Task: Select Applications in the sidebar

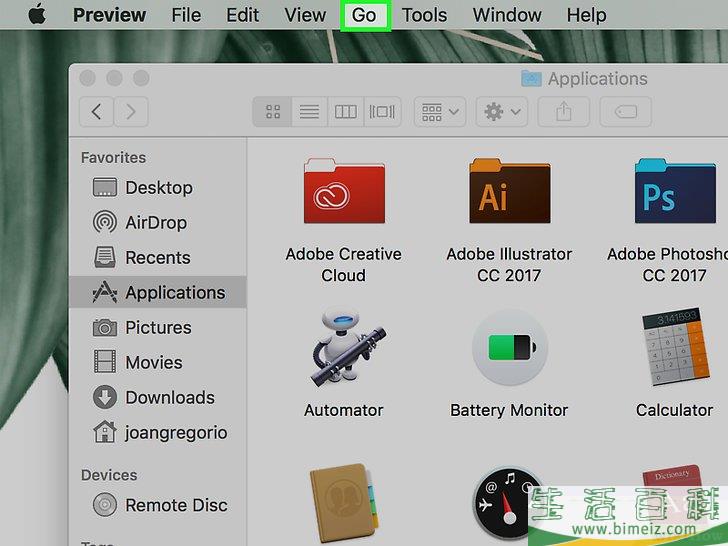Action: [x=158, y=292]
